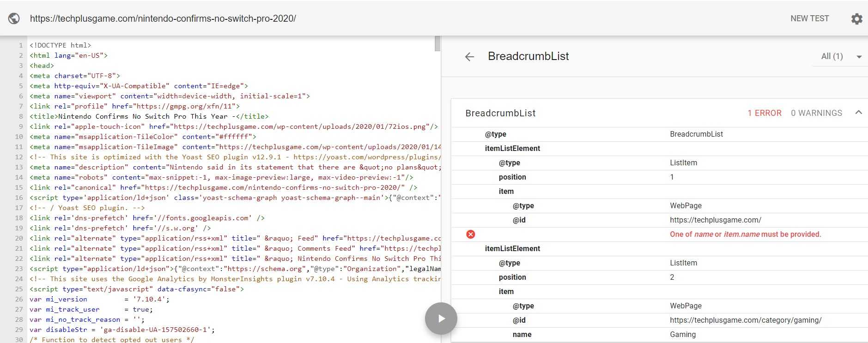Click the Yoast SEO comment on line 12

235,157
